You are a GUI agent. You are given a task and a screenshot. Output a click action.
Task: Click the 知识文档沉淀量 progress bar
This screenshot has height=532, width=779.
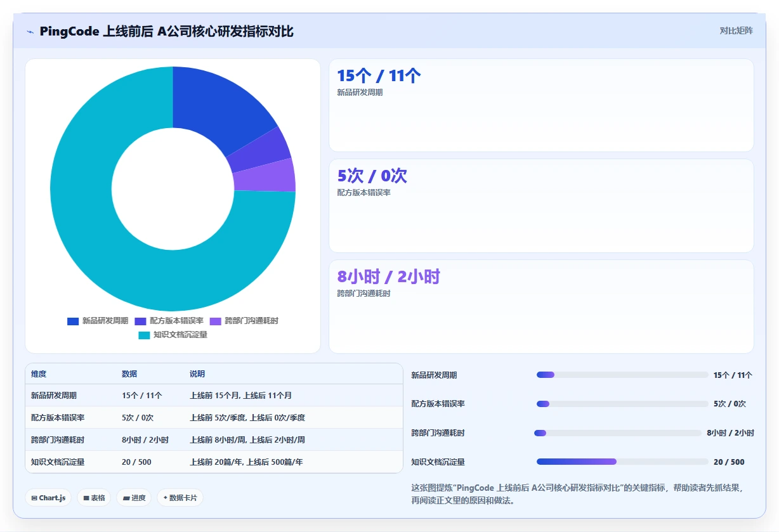pyautogui.click(x=622, y=462)
